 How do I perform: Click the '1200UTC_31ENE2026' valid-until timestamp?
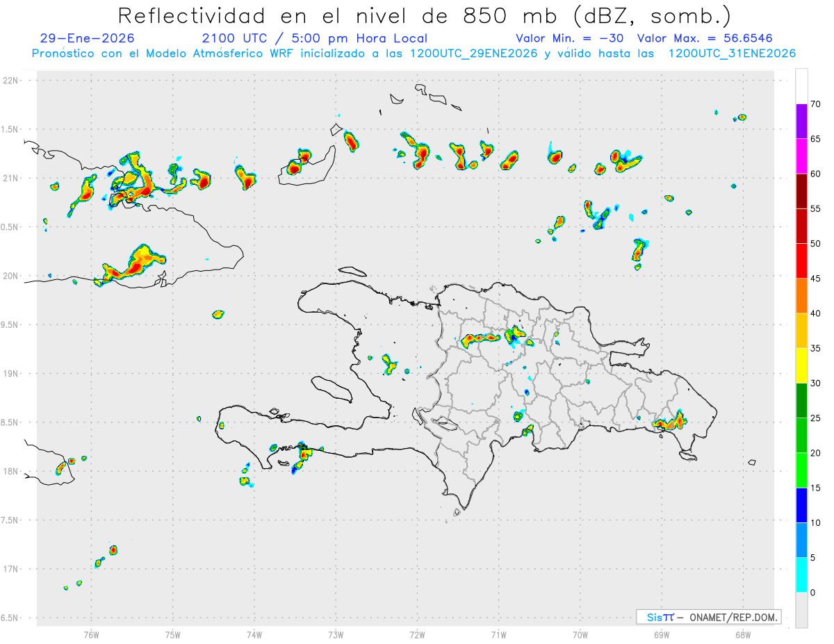coord(732,53)
